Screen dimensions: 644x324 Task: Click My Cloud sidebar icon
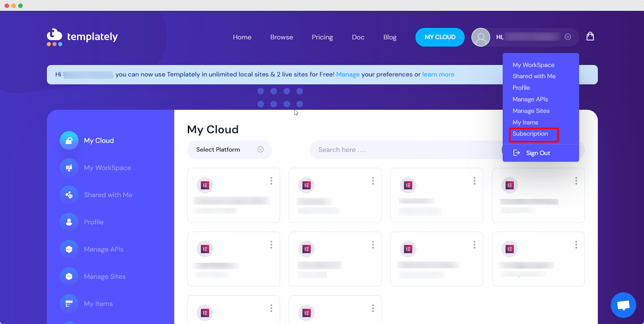click(69, 141)
